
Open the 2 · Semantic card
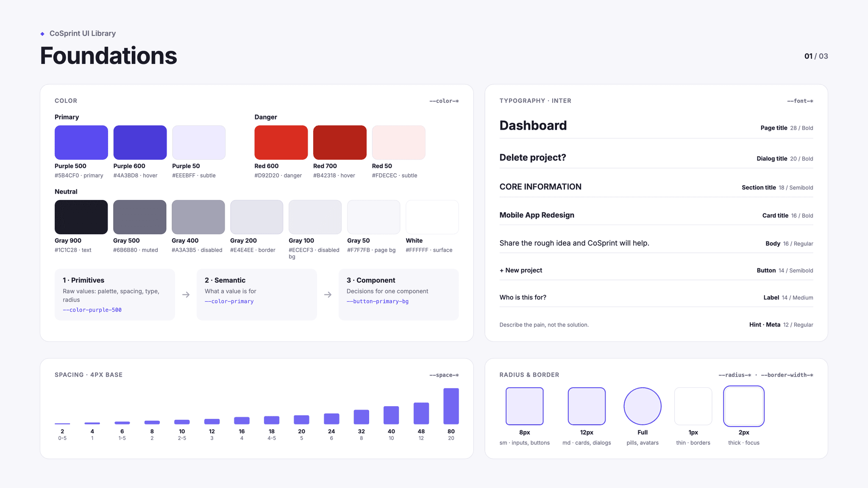click(x=257, y=294)
